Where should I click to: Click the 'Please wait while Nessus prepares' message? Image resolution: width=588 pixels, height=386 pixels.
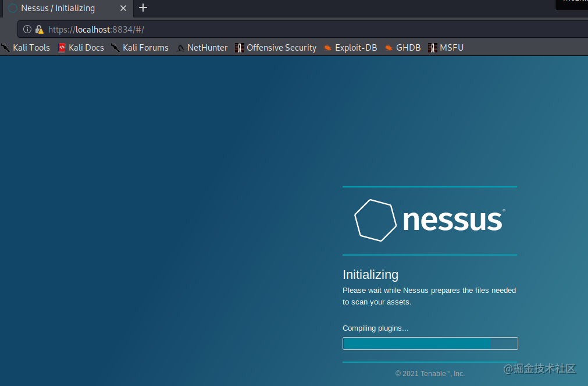tap(429, 296)
